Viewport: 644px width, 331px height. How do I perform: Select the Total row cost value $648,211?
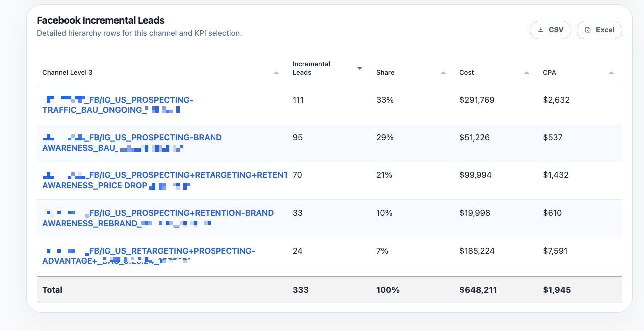478,290
